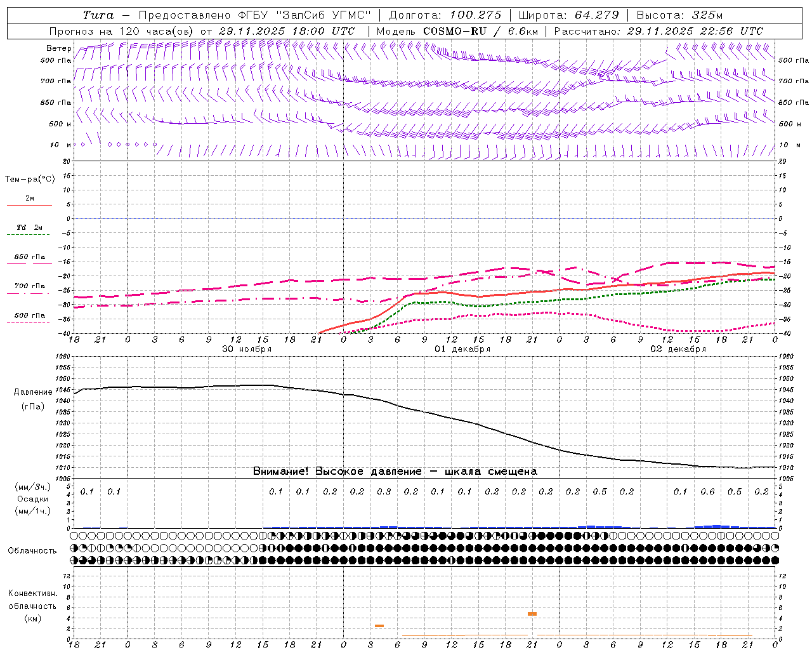Click the "(км)" unit under convective cloudiness

click(33, 618)
